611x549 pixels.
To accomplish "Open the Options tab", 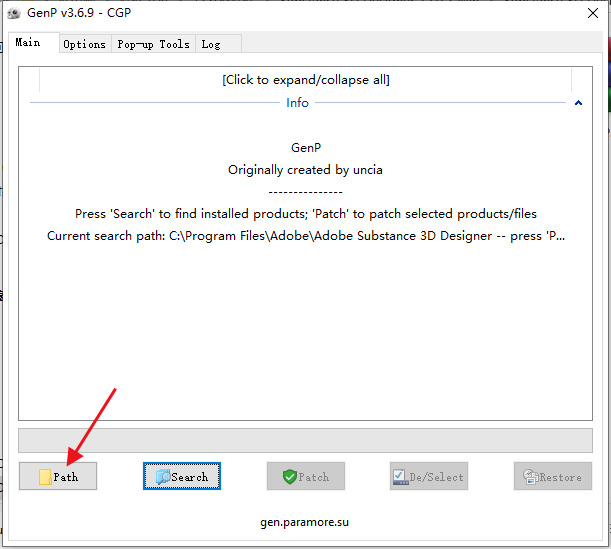I will click(x=85, y=44).
